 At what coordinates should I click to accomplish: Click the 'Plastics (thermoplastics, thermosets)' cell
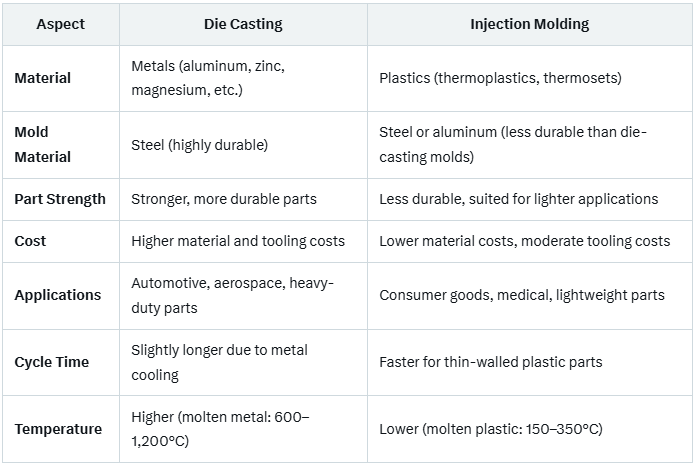point(500,78)
